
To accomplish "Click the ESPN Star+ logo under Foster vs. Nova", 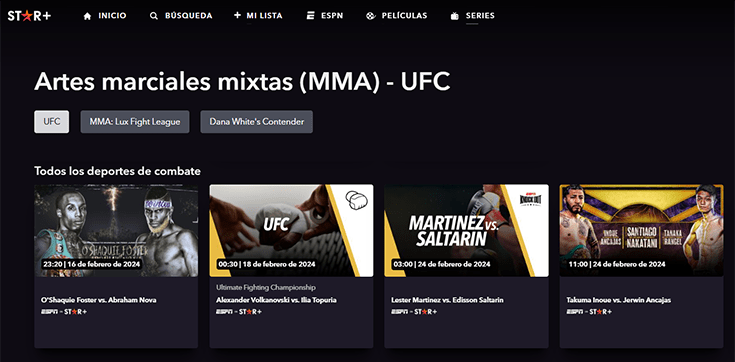I will (64, 312).
